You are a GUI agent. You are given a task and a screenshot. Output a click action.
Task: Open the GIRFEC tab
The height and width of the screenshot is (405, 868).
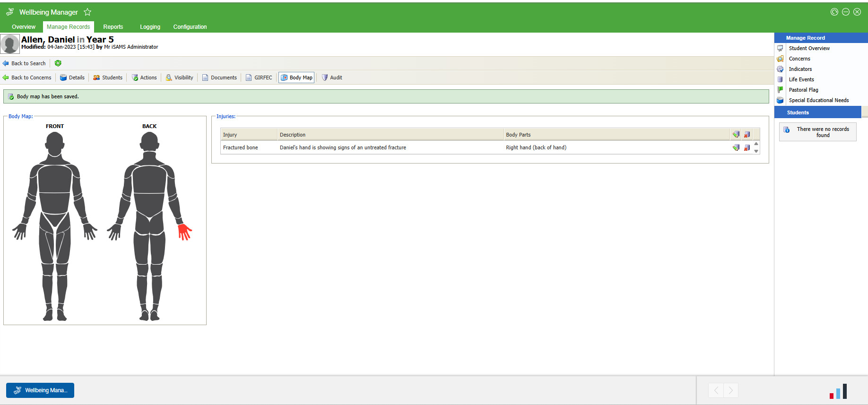click(259, 78)
